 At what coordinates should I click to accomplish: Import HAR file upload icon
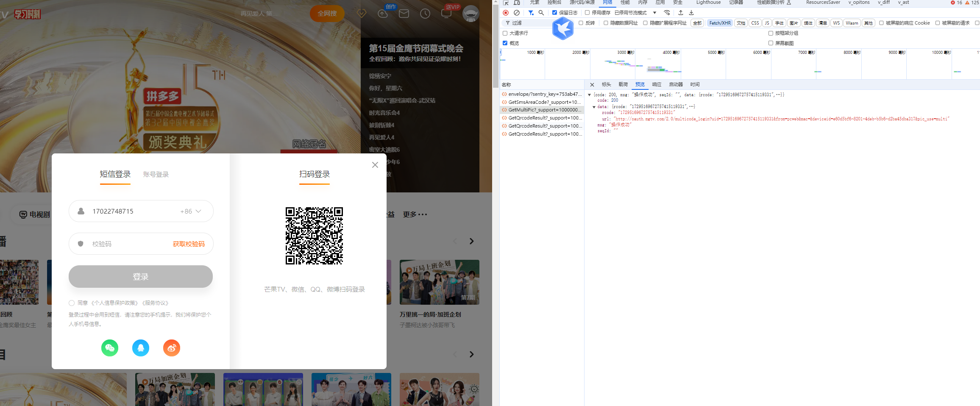click(681, 13)
